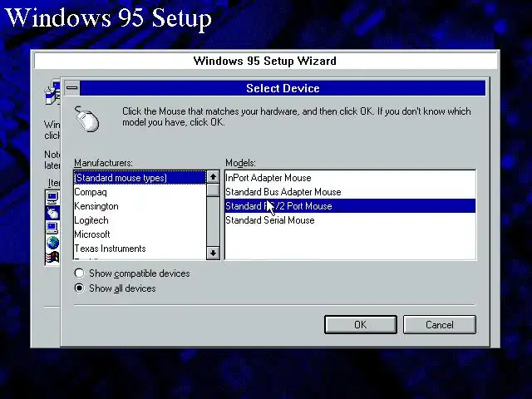Pick Standard Serial Mouse model
Image resolution: width=532 pixels, height=399 pixels.
pos(350,220)
